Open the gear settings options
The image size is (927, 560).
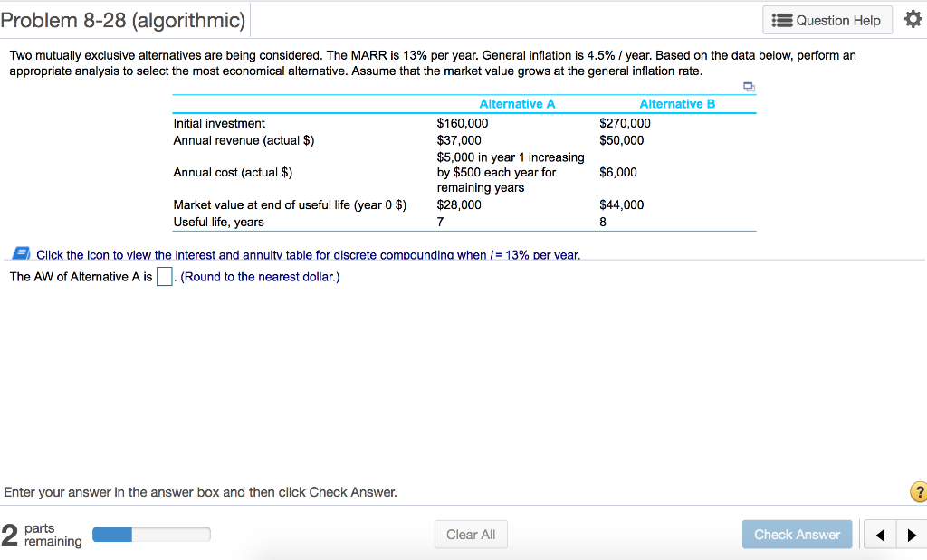click(913, 20)
